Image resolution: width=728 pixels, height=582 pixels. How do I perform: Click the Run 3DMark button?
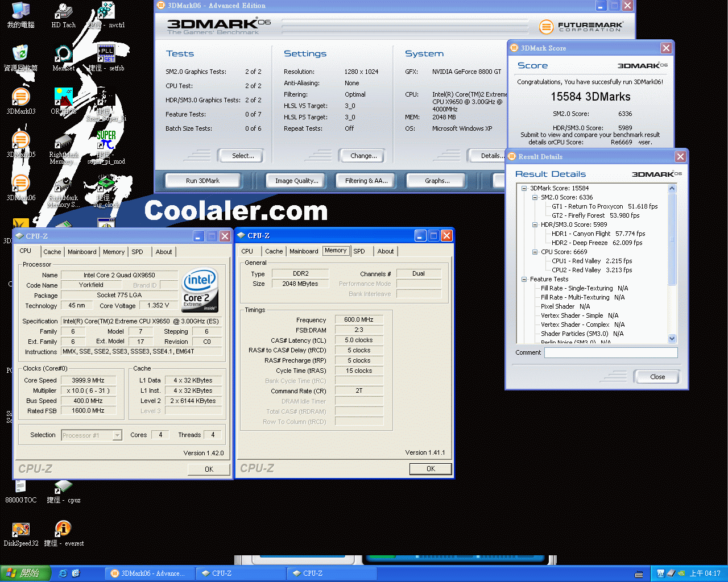[x=202, y=181]
